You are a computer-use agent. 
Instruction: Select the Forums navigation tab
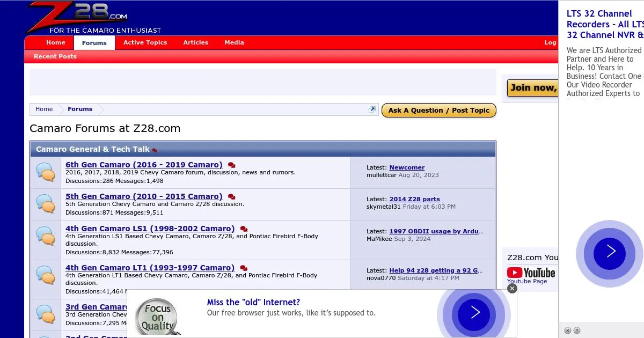[94, 43]
